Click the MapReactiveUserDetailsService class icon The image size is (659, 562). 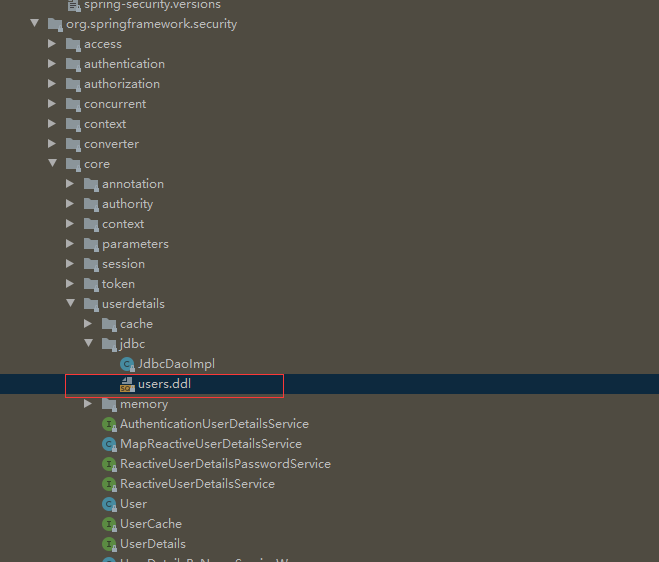(109, 444)
